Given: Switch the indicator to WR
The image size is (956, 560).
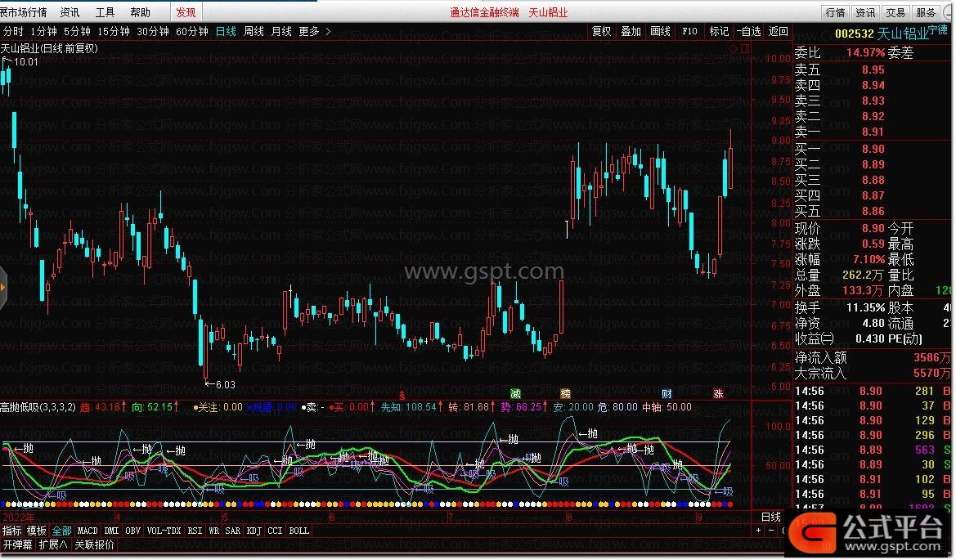Looking at the screenshot, I should pos(214,531).
